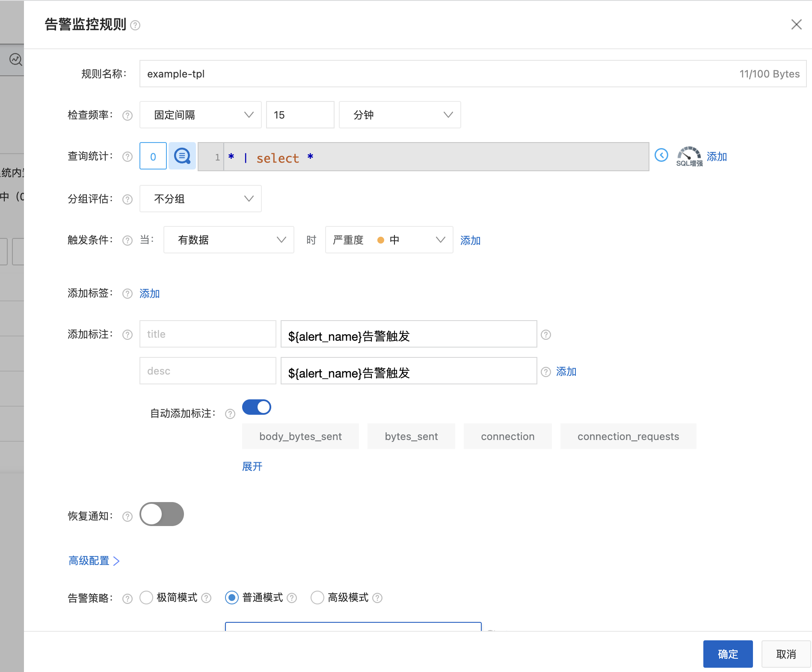The image size is (812, 672).
Task: Click the body_bytes_sent field tag
Action: pyautogui.click(x=300, y=436)
